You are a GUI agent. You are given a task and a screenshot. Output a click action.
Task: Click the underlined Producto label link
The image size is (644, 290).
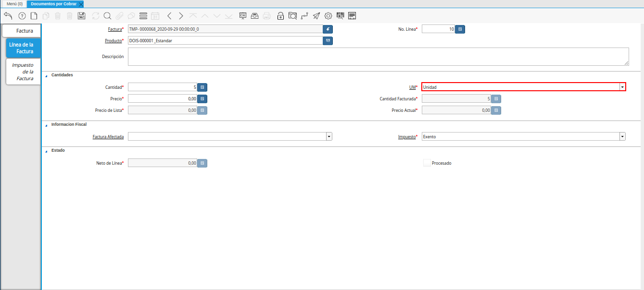coord(114,41)
